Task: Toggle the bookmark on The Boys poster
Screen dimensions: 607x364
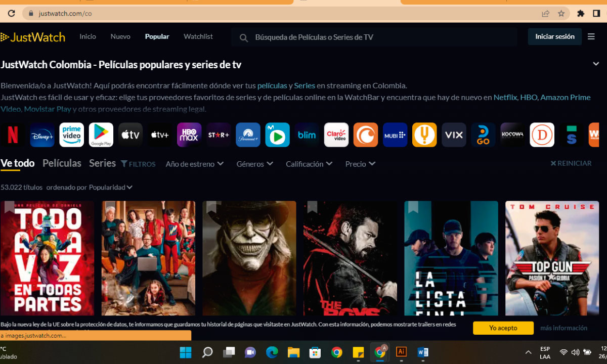Action: (x=312, y=207)
